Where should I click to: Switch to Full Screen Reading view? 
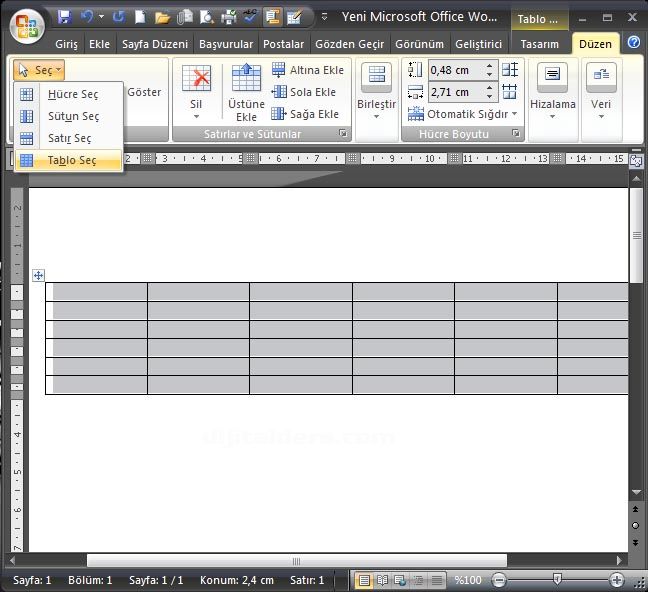click(382, 580)
